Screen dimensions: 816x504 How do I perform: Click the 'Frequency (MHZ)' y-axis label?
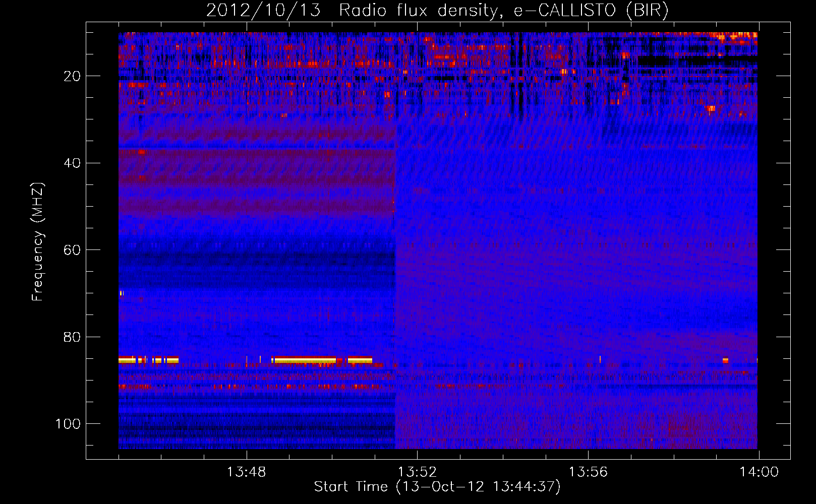[38, 242]
